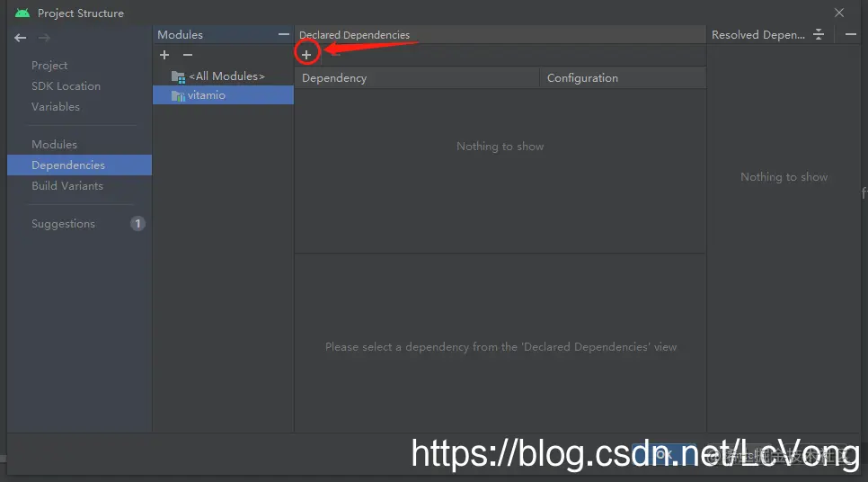This screenshot has height=482, width=868.
Task: Open the Variables section
Action: [56, 106]
